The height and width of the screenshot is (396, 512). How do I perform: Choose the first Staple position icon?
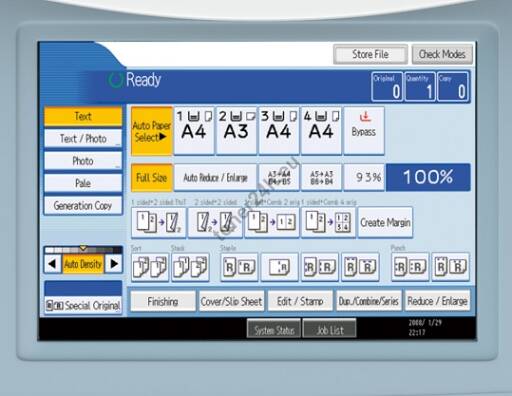pyautogui.click(x=239, y=267)
